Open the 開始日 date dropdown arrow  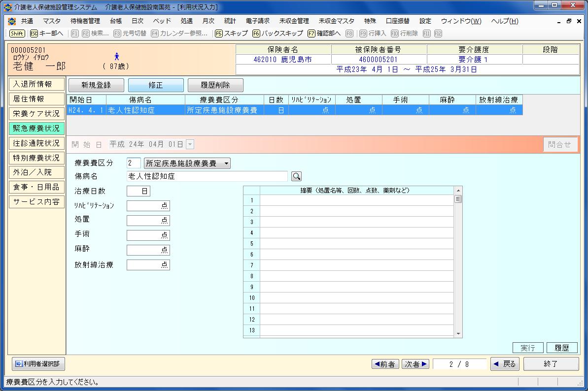[190, 144]
